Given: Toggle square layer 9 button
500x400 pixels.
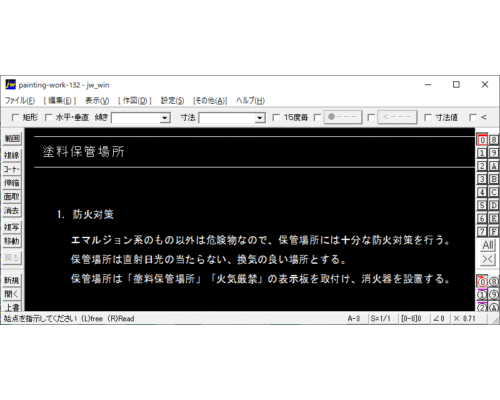Looking at the screenshot, I should [494, 153].
